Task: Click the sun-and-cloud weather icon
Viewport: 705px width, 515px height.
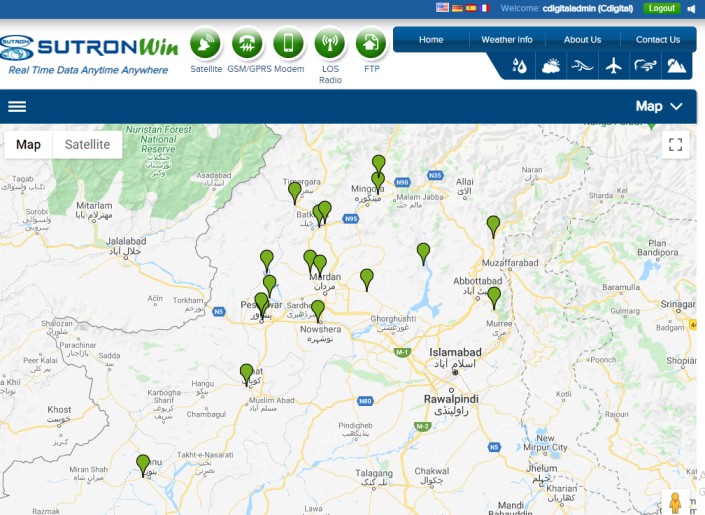Action: tap(550, 67)
